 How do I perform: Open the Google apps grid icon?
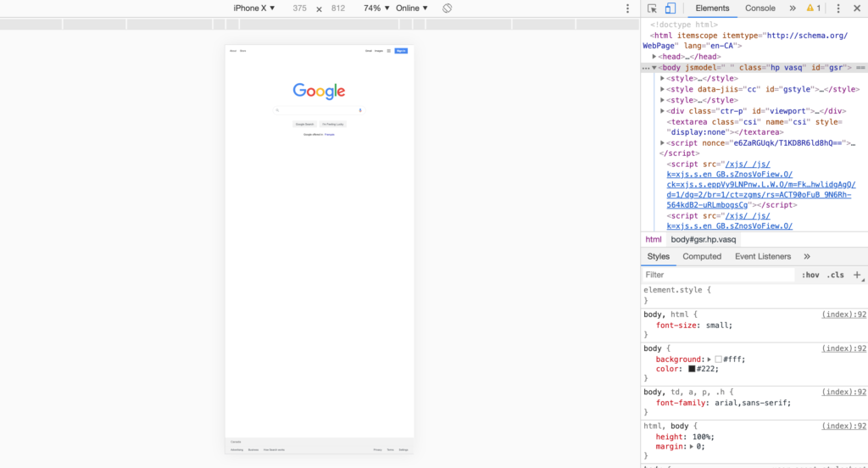coord(388,51)
